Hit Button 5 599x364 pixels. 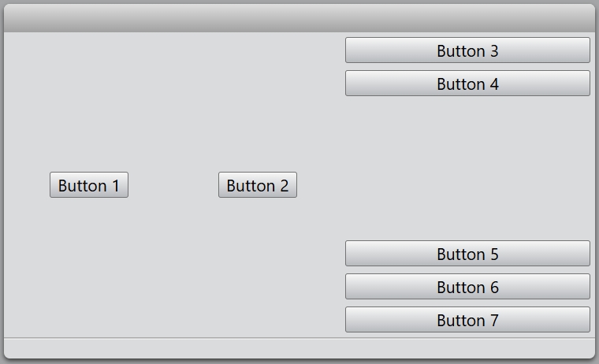click(x=467, y=254)
